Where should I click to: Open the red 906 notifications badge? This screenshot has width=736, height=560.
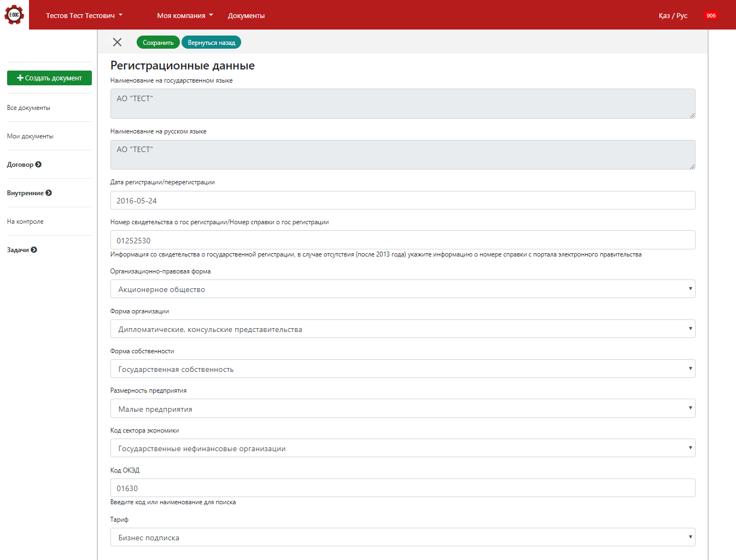pyautogui.click(x=710, y=15)
